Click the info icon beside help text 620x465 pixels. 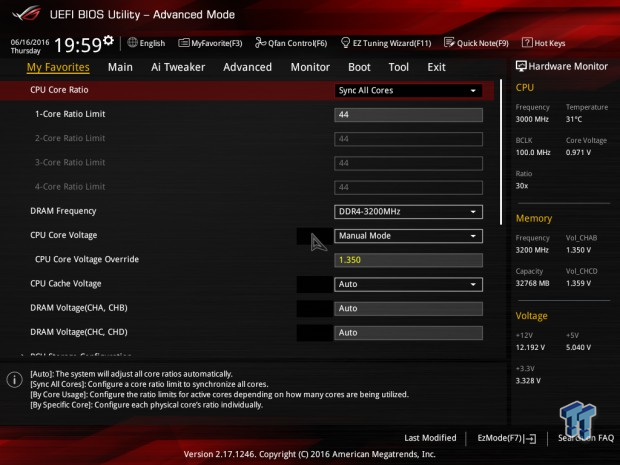pos(15,380)
